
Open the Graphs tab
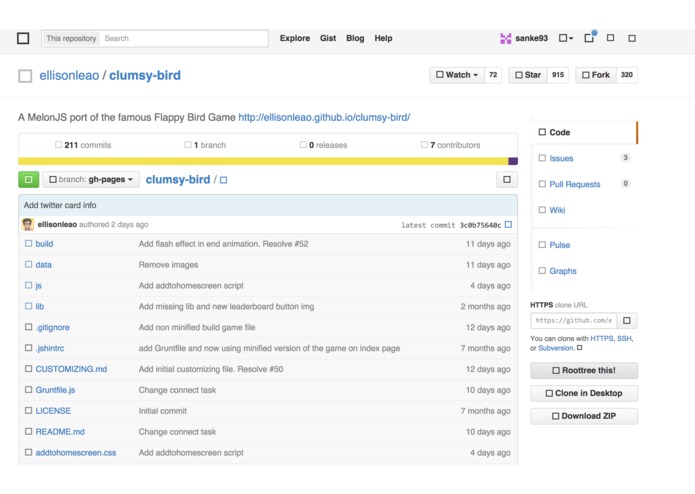pos(563,271)
